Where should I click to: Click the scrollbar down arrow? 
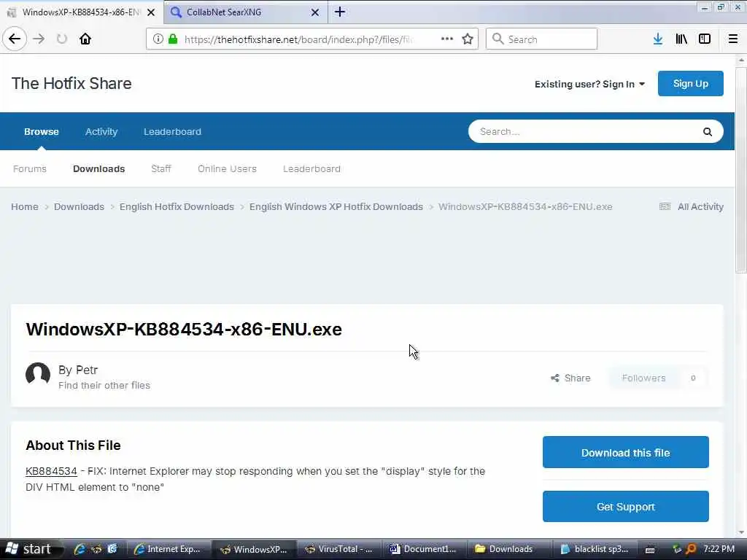tap(741, 532)
